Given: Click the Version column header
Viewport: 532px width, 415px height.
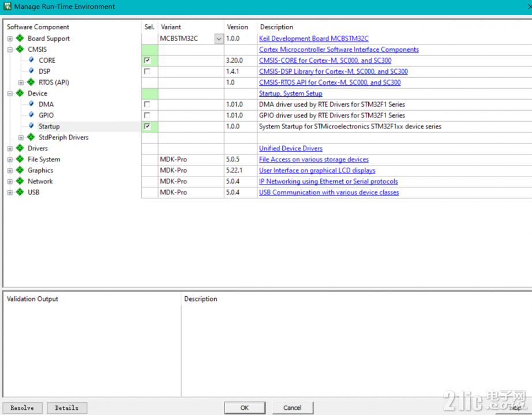Looking at the screenshot, I should (x=238, y=27).
